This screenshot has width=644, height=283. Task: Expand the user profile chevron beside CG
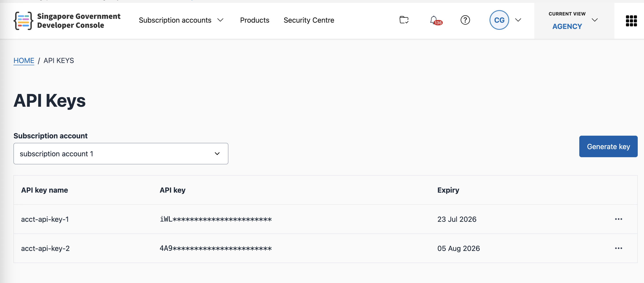coord(518,20)
